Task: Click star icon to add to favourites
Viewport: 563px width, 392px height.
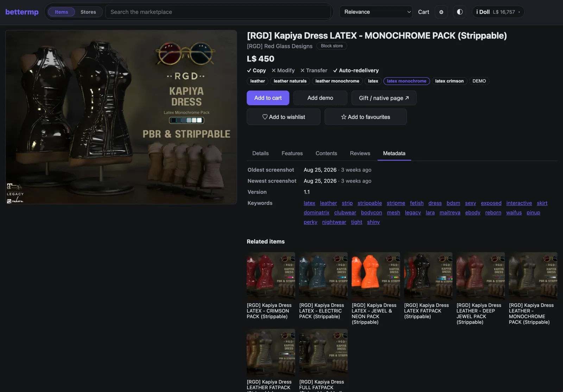Action: coord(344,117)
